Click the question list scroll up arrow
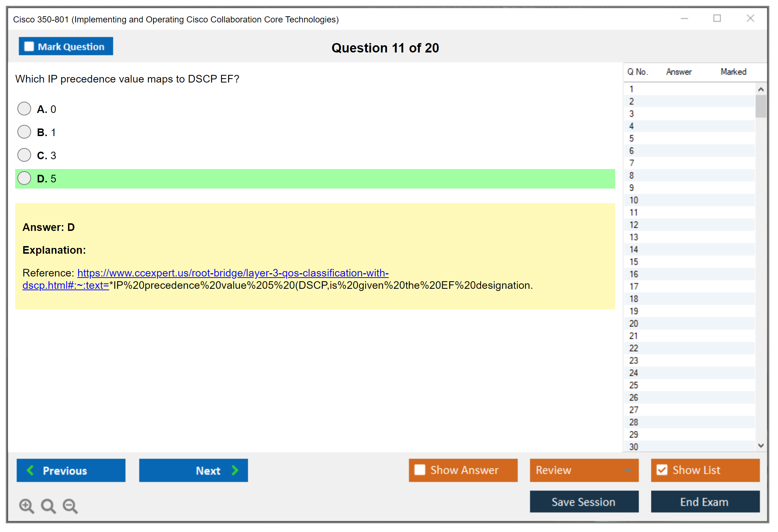Image resolution: width=778 pixels, height=532 pixels. coord(761,89)
